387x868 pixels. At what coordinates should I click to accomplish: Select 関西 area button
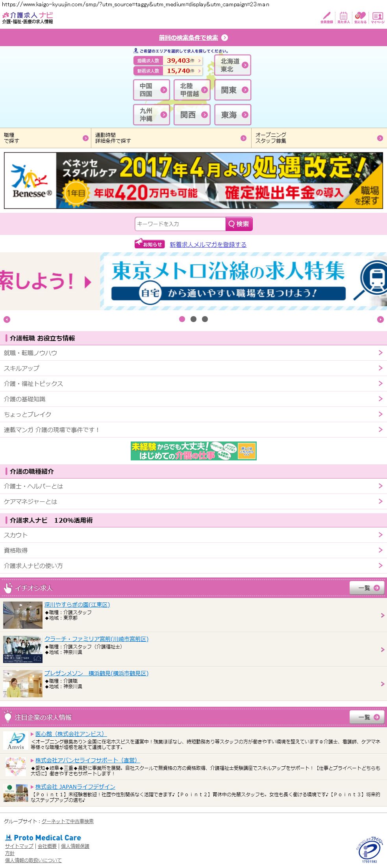192,115
